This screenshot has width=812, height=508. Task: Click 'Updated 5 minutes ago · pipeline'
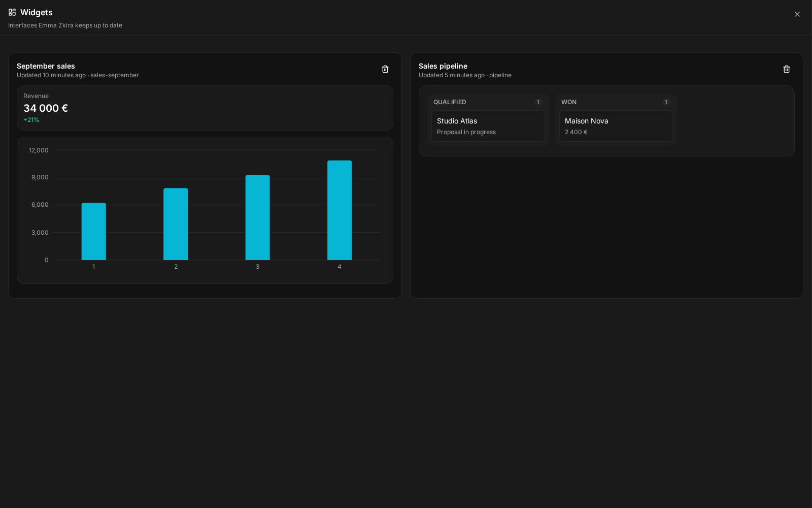(x=465, y=75)
